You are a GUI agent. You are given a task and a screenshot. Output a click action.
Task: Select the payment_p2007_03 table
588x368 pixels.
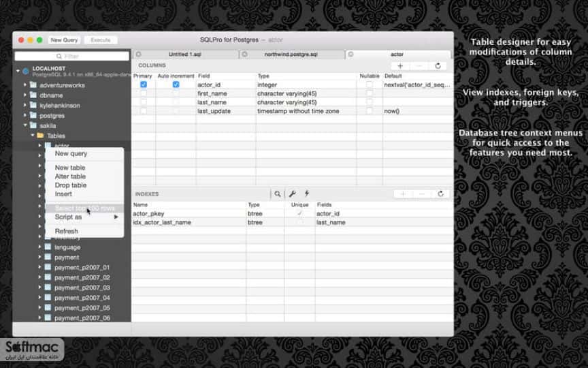[x=82, y=288]
